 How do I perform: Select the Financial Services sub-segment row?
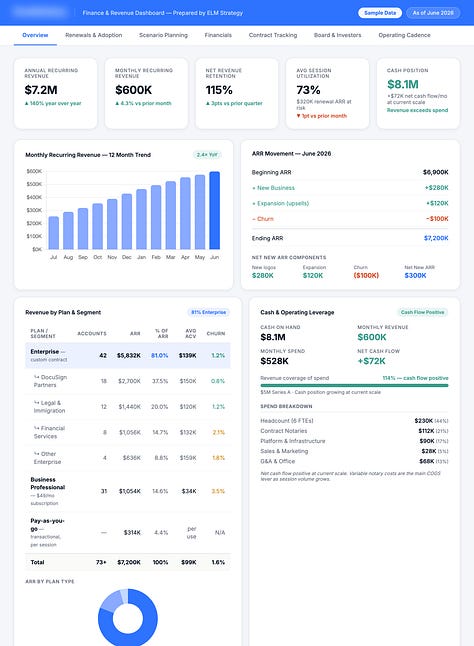coord(128,432)
